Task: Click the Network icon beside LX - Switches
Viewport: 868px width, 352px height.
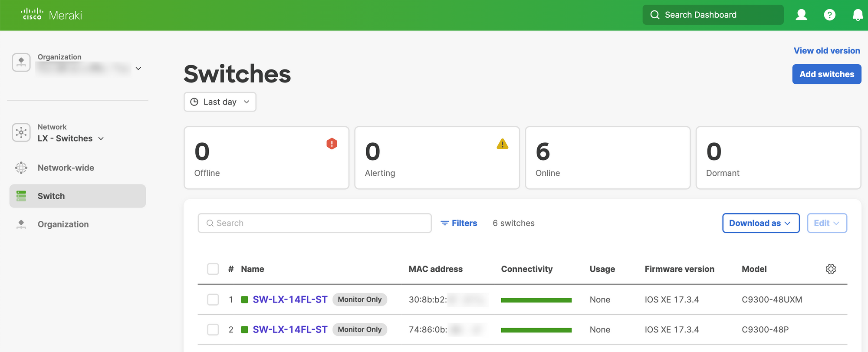Action: [21, 132]
